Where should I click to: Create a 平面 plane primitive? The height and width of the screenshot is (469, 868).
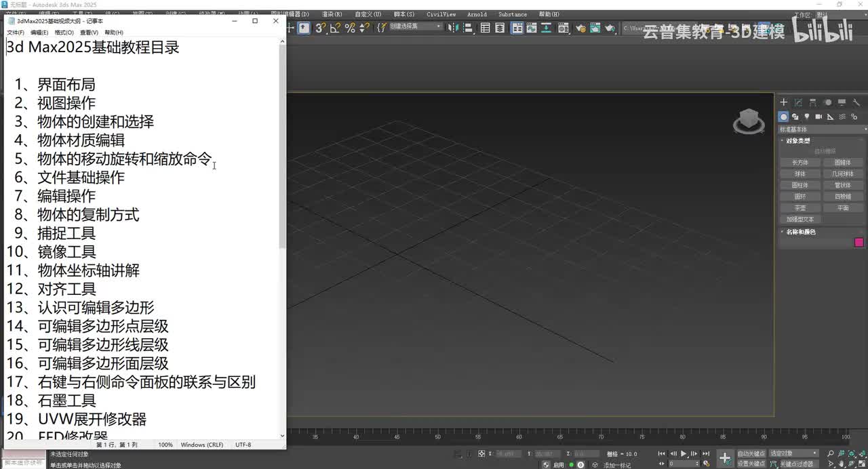coord(843,208)
